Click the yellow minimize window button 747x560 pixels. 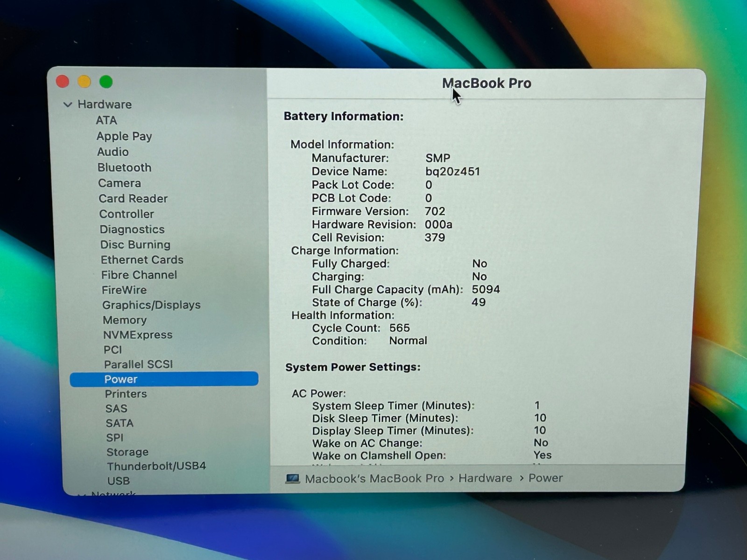point(84,82)
